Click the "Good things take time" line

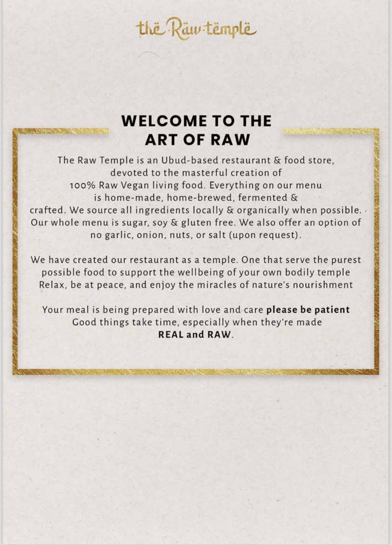197,322
